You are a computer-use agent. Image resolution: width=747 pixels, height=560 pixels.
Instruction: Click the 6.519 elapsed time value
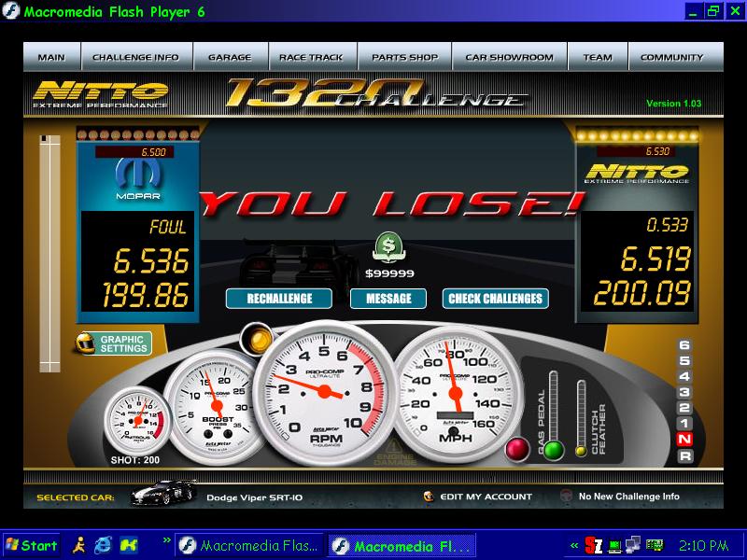(655, 259)
